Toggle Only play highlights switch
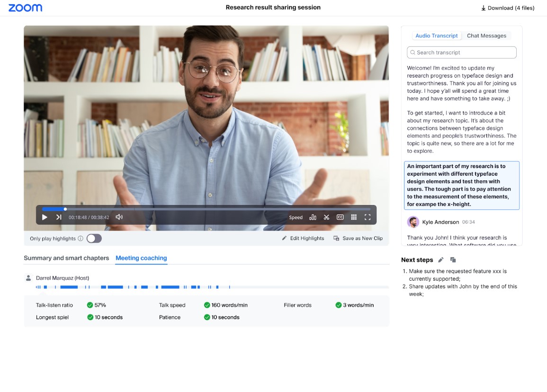547x392 pixels. pos(94,239)
